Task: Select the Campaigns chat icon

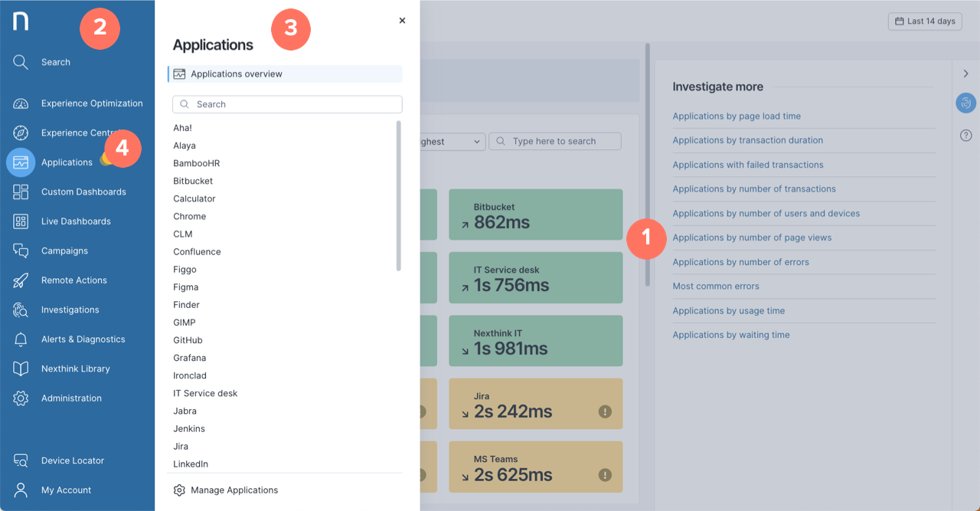Action: point(21,251)
